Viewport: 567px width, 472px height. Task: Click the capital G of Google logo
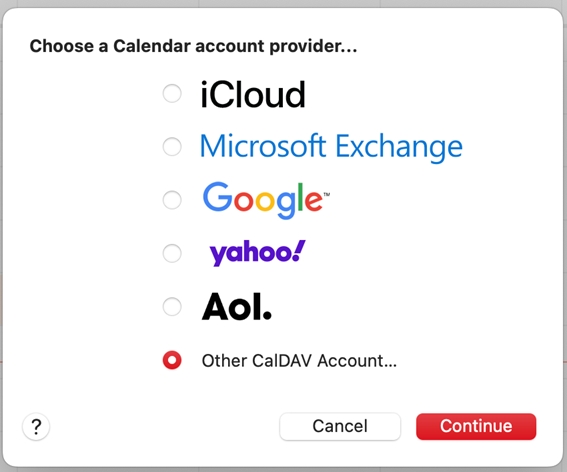tap(218, 196)
